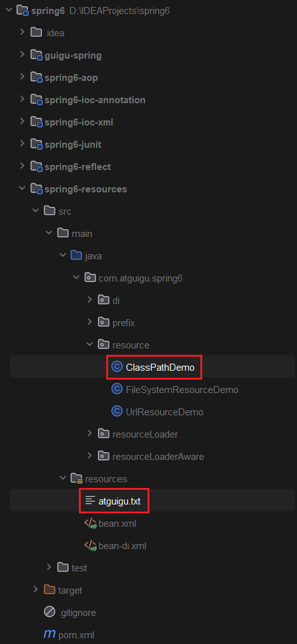
Task: Click the UrlResourceDemo class icon
Action: (117, 411)
